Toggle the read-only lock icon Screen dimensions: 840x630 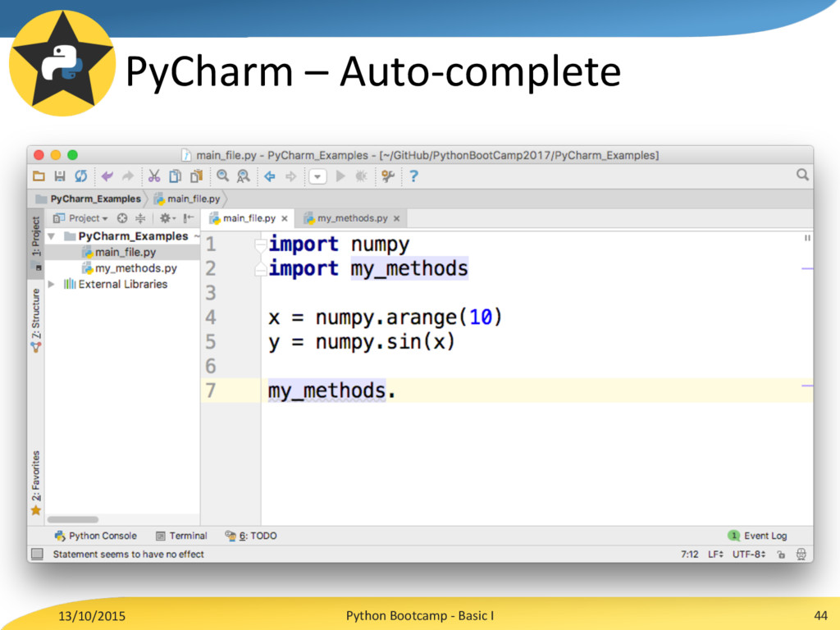(781, 555)
